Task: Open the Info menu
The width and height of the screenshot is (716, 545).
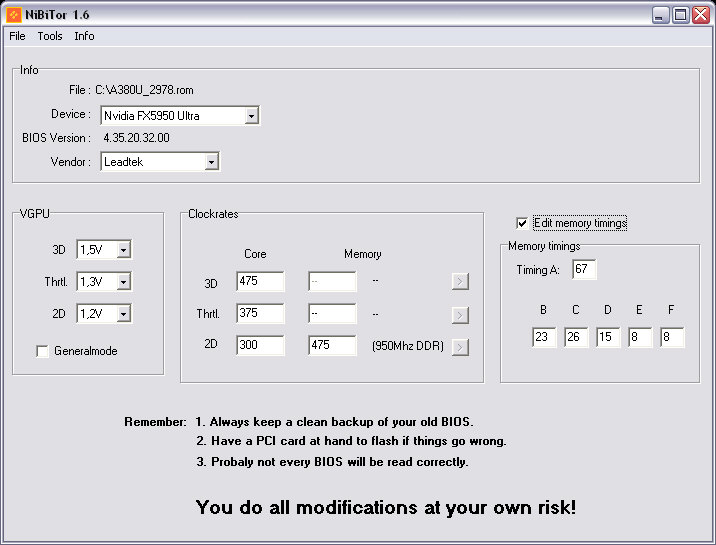Action: click(84, 36)
